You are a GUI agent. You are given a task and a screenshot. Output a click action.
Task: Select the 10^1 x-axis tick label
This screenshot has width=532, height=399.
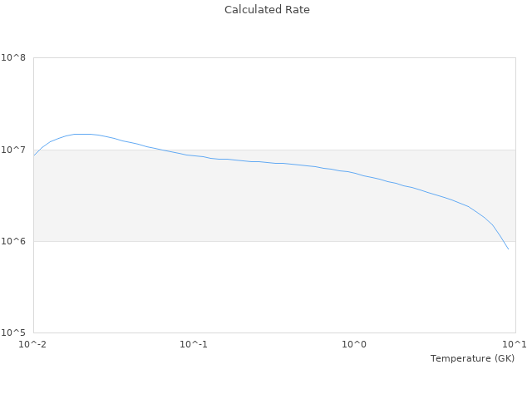pos(514,344)
